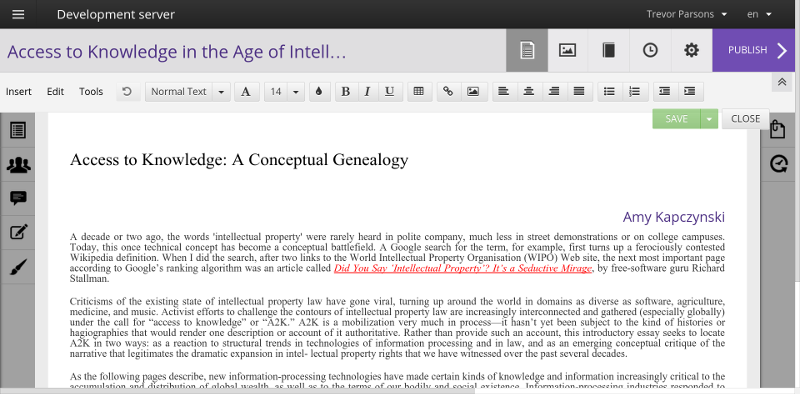Open the Insert menu

(19, 92)
